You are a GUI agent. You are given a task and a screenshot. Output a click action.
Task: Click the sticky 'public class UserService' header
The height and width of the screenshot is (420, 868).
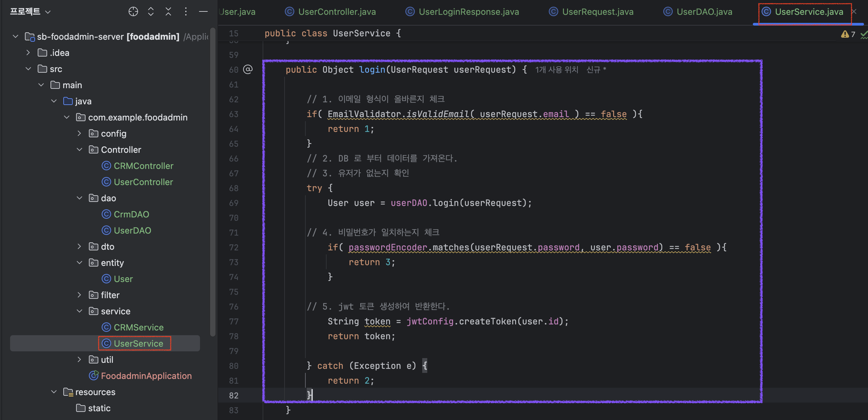point(333,33)
